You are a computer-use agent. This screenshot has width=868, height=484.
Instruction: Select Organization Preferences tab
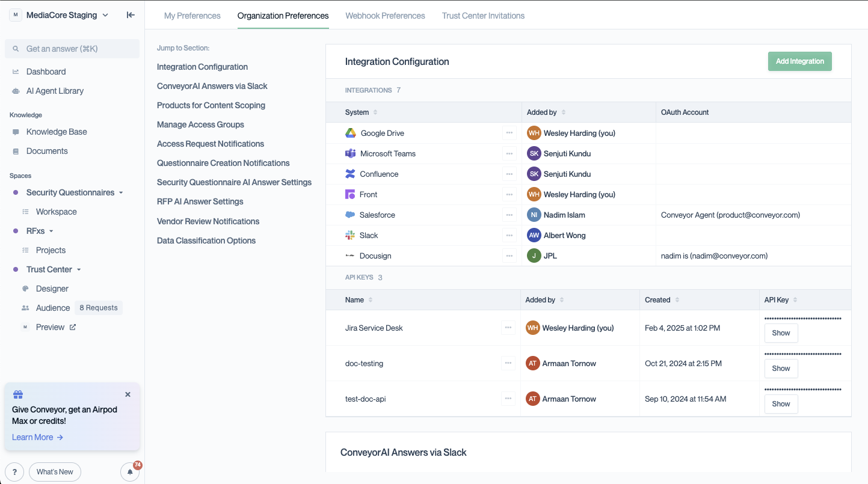[283, 16]
